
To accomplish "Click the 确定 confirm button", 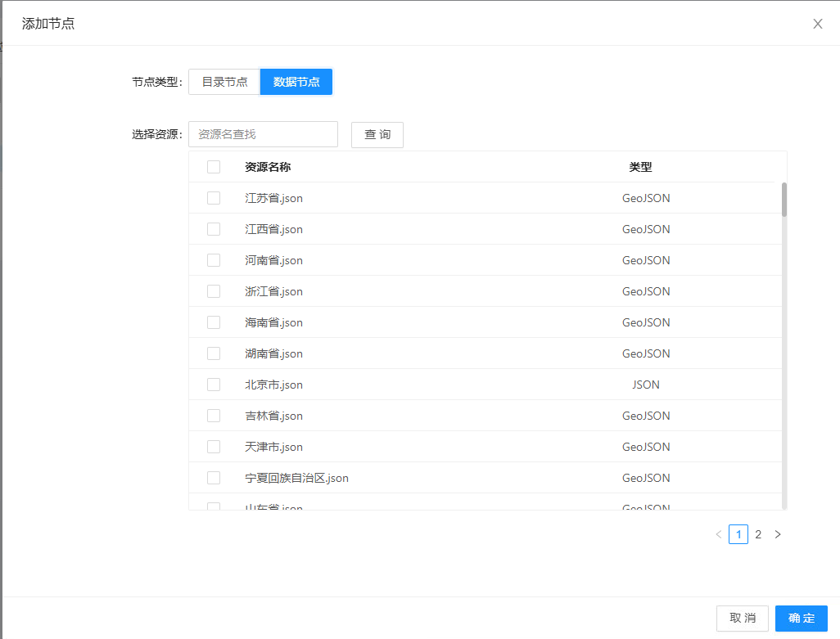I will tap(801, 618).
